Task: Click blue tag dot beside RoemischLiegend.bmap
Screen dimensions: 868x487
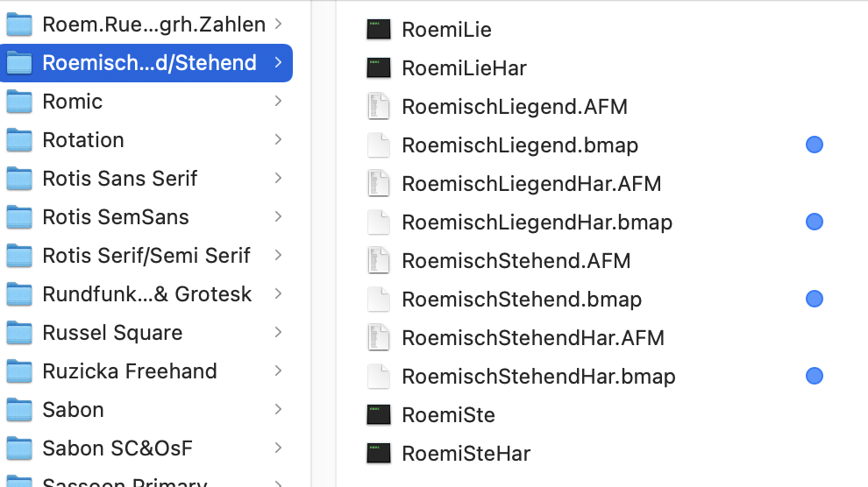Action: click(815, 145)
